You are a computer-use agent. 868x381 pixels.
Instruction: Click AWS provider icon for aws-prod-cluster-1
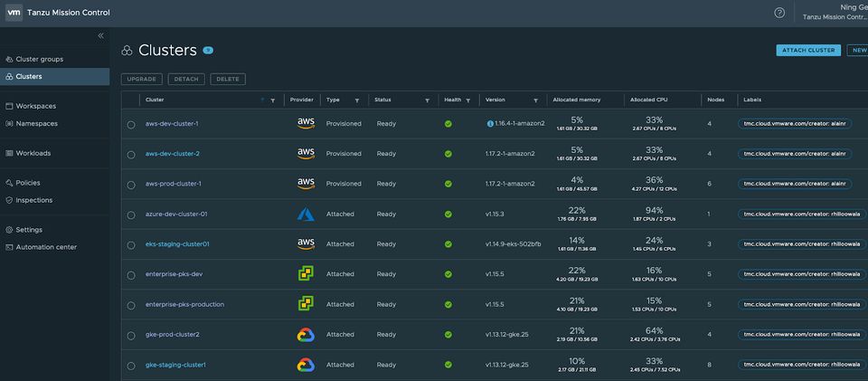click(x=306, y=184)
